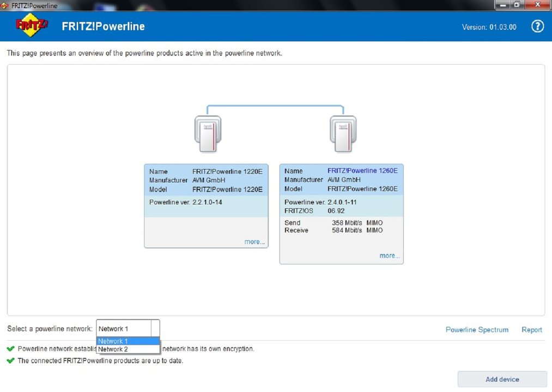Maximize the FRITZ!Powerline window
552x392 pixels.
click(517, 5)
